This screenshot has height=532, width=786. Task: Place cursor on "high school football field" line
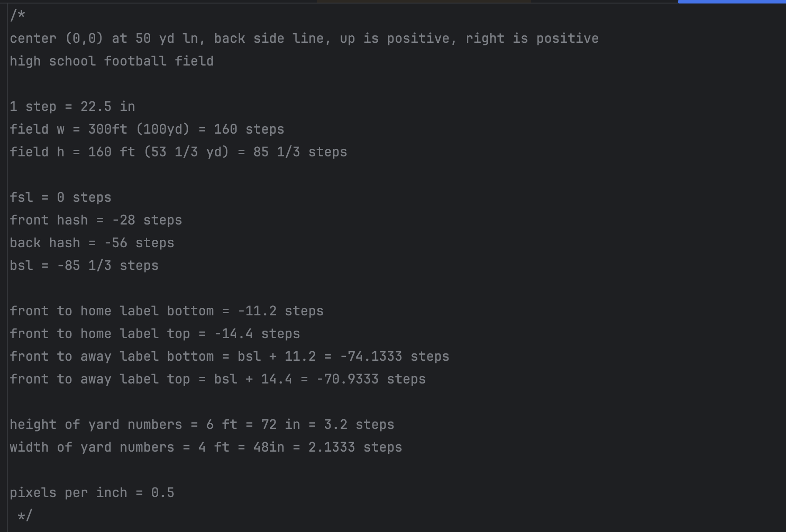111,61
